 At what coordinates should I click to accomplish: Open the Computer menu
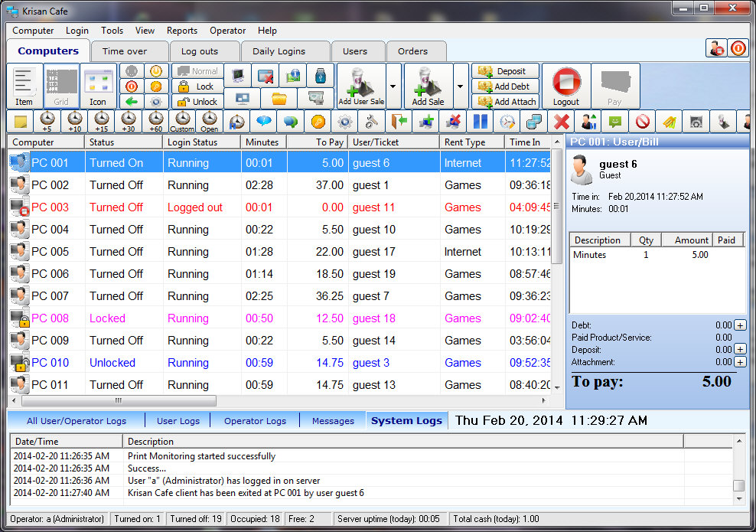click(x=33, y=31)
